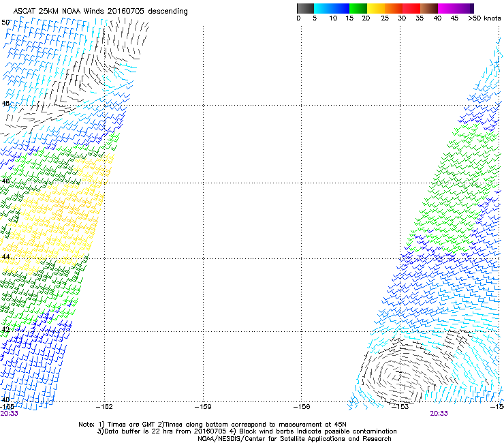Click the longitude label -153
This screenshot has height=443, width=504.
pos(400,407)
